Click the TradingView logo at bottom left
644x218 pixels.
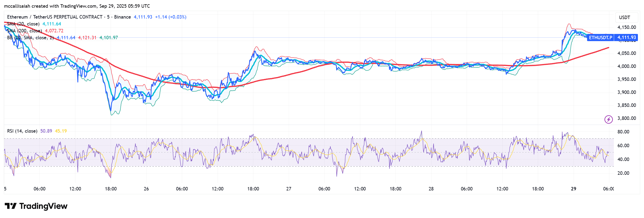36,206
